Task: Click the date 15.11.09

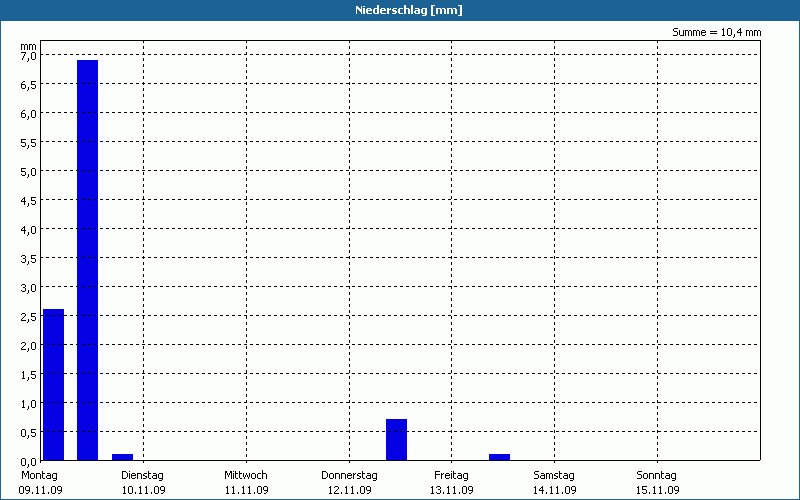Action: 658,491
